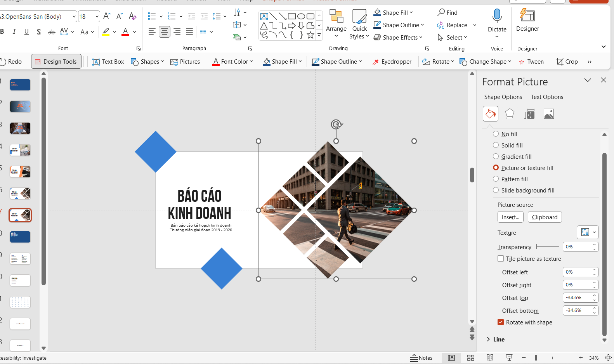
Task: Switch to Text Options tab
Action: (x=547, y=97)
